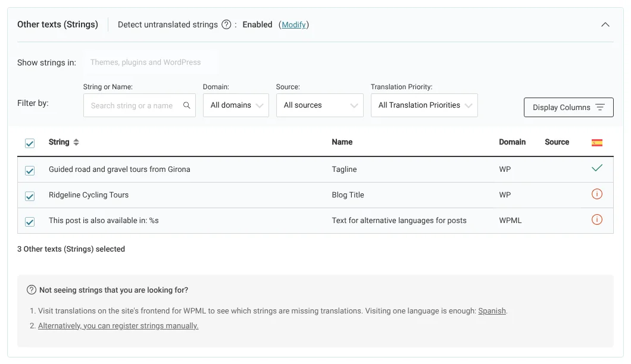Click the register strings manually link
The image size is (631, 364).
[x=118, y=326]
